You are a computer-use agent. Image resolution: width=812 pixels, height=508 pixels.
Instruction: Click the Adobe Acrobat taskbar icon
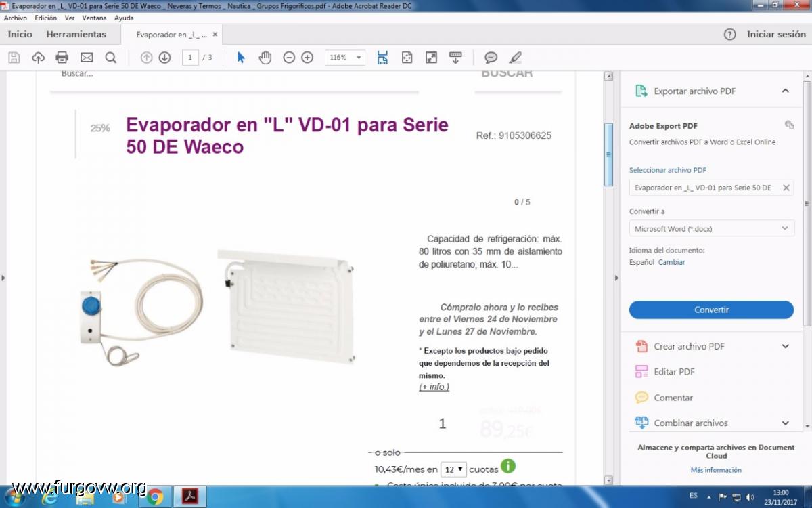[x=190, y=496]
